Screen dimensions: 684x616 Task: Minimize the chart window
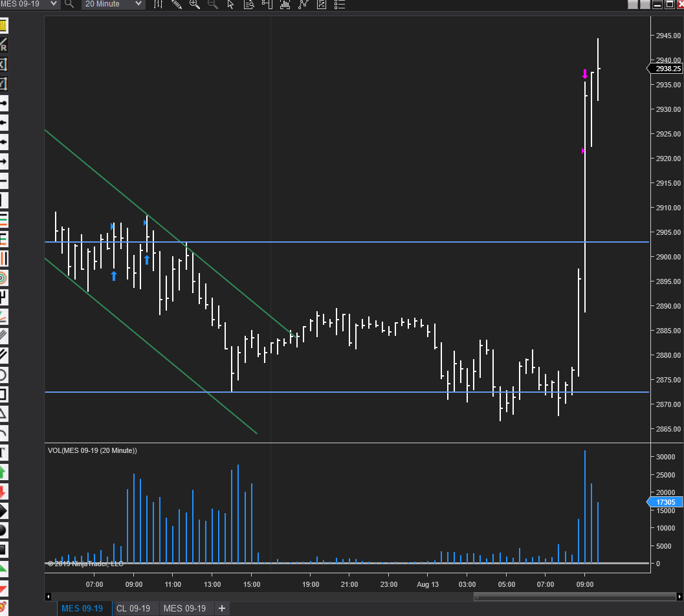pos(657,5)
